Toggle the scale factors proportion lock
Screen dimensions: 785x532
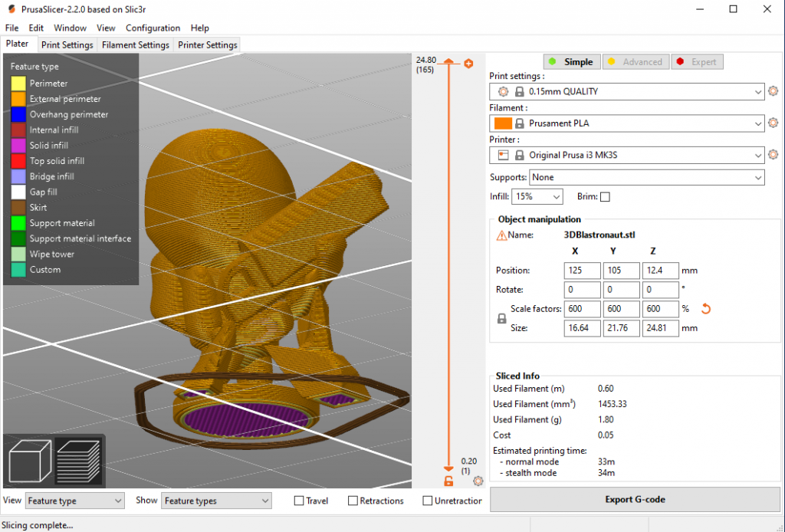(x=501, y=318)
